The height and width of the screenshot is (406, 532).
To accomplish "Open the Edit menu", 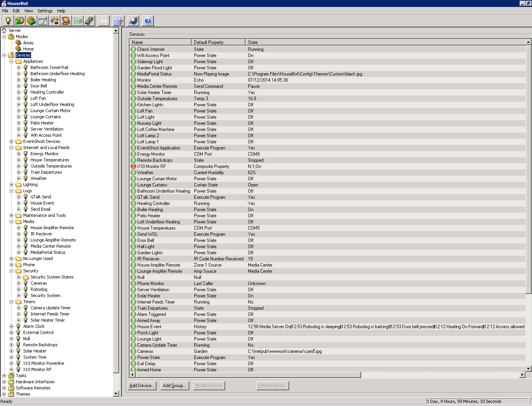I will pyautogui.click(x=16, y=11).
